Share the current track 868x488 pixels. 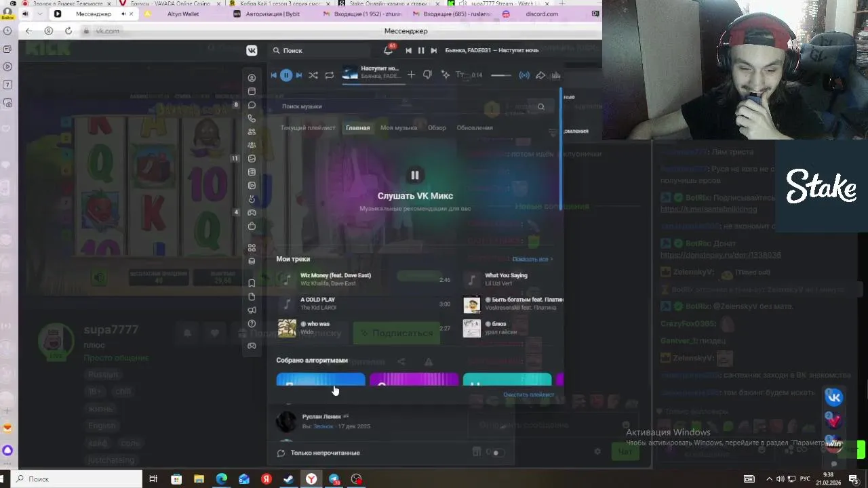click(x=540, y=75)
